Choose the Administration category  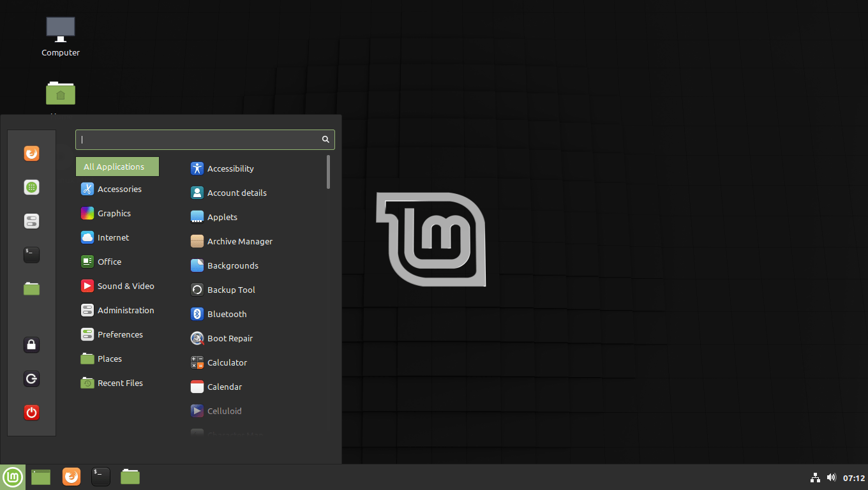pos(125,310)
